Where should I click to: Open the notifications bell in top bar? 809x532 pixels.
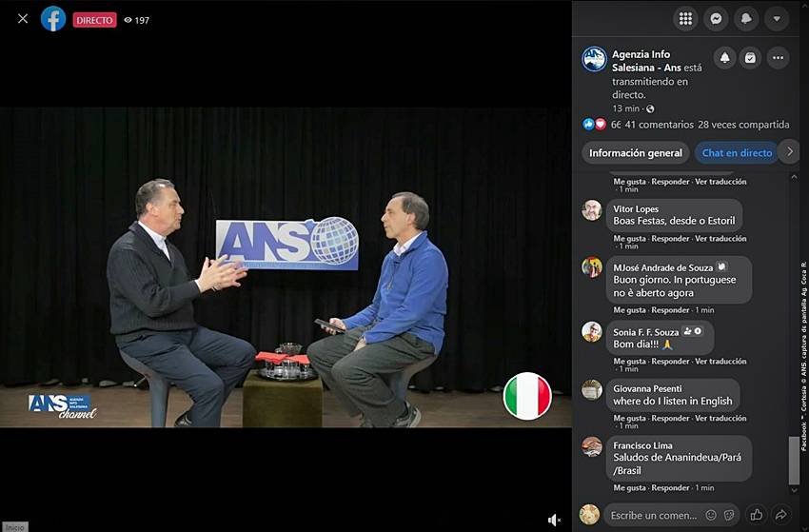click(x=746, y=19)
